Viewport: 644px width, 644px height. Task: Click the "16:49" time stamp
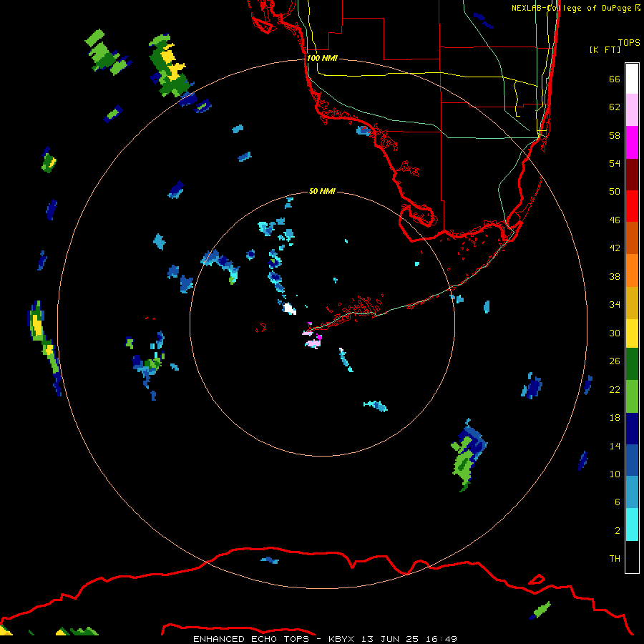pos(441,639)
